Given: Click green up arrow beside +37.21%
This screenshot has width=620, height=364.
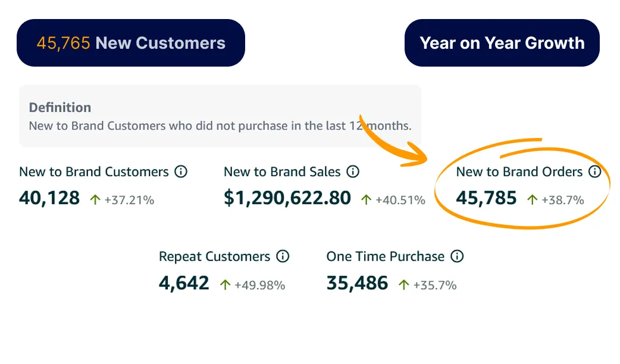Looking at the screenshot, I should [95, 200].
